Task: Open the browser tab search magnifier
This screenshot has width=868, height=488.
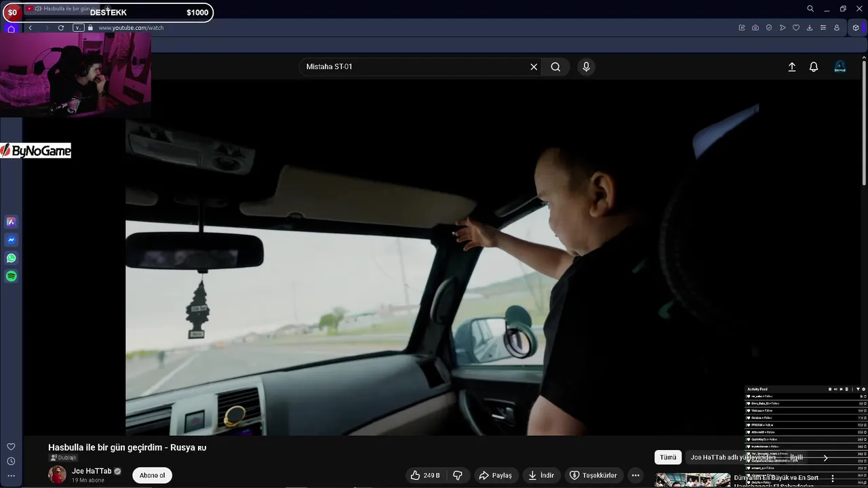Action: 810,9
